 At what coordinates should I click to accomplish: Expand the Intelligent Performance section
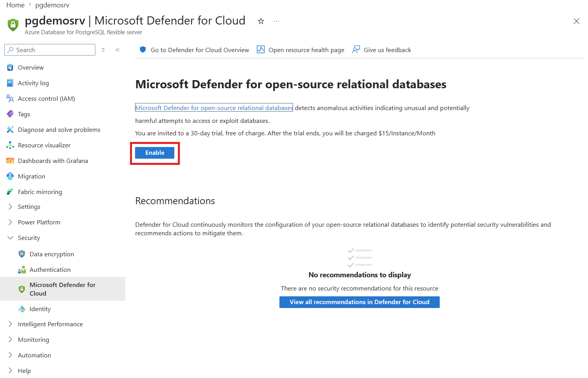[x=10, y=324]
